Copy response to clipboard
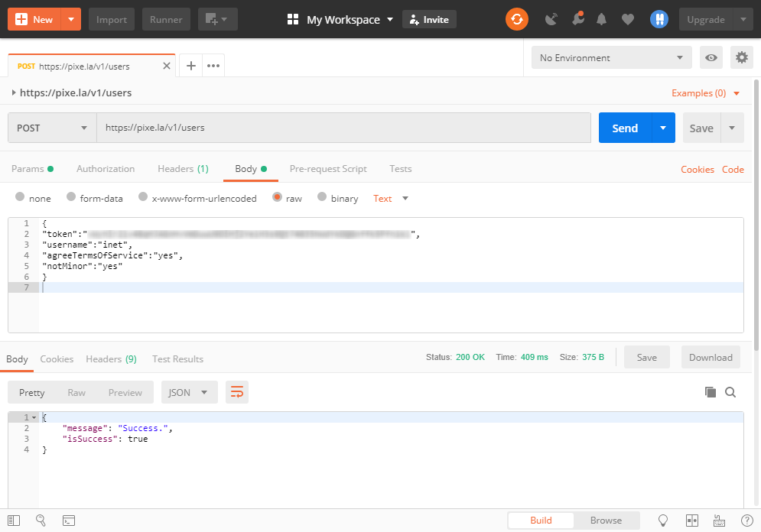 click(710, 392)
